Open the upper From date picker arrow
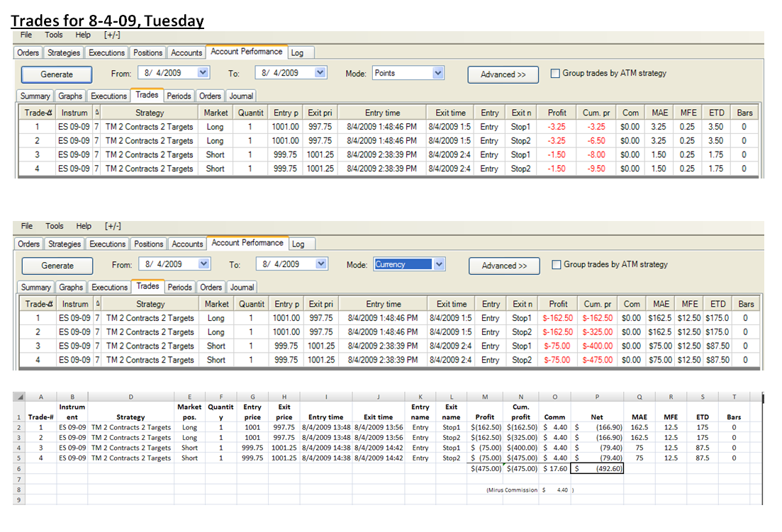The width and height of the screenshot is (782, 532). [x=203, y=73]
